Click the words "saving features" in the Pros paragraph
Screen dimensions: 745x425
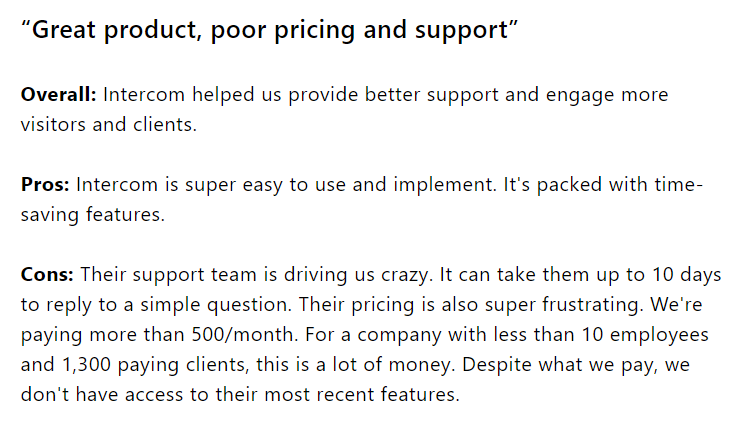click(92, 216)
